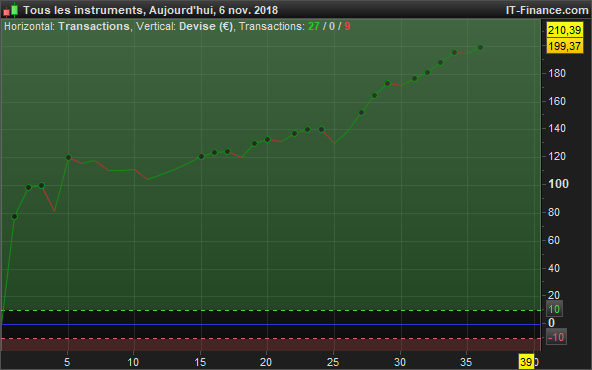Click the red dashed lower threshold line
592x370 pixels.
tap(270, 339)
